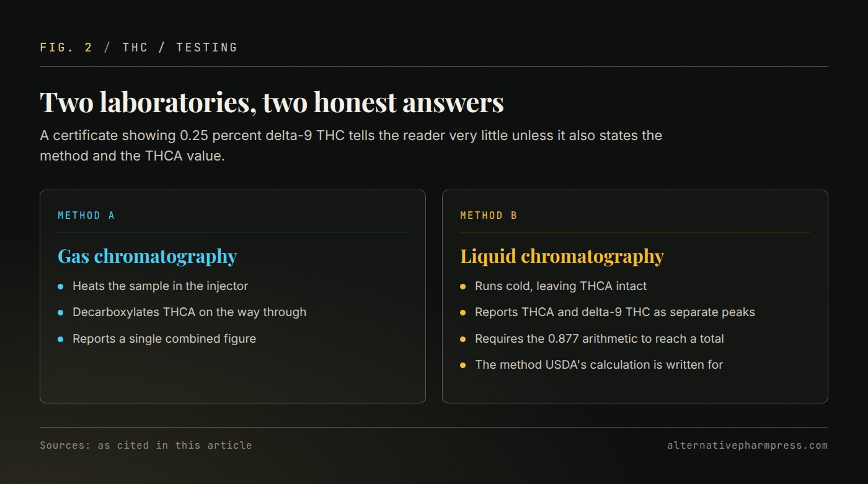Screen dimensions: 868x484
Task: Click the yellow bullet beside 'Requires the 0.877 arithmetic'
Action: tap(463, 339)
